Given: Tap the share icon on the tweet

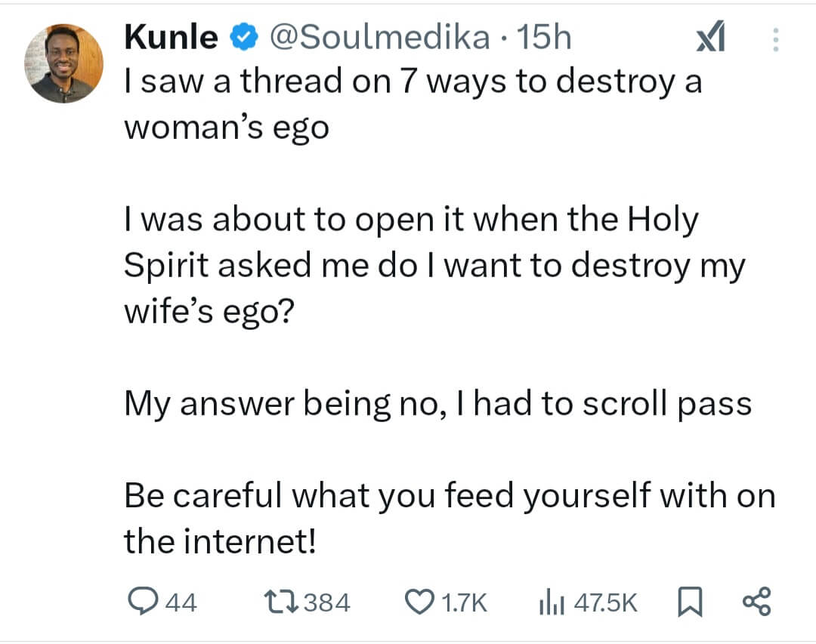Looking at the screenshot, I should pos(756,602).
